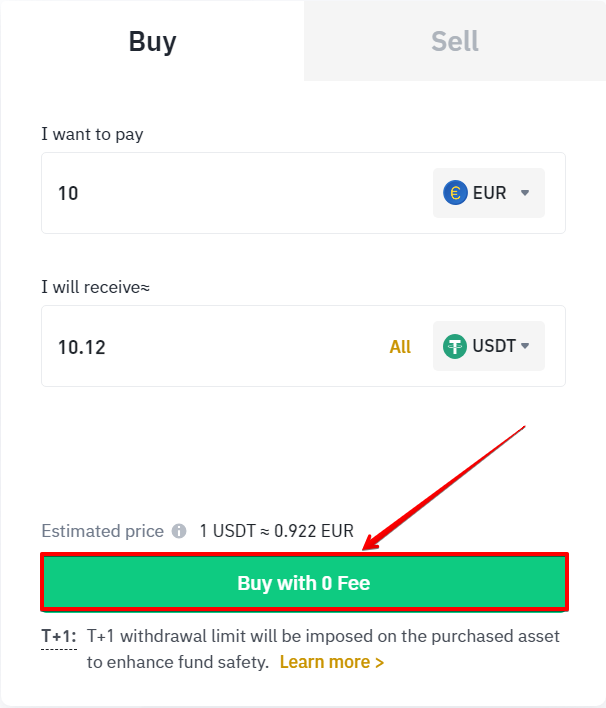Click the dotted-underlined T+1 label
The width and height of the screenshot is (606, 708).
59,636
